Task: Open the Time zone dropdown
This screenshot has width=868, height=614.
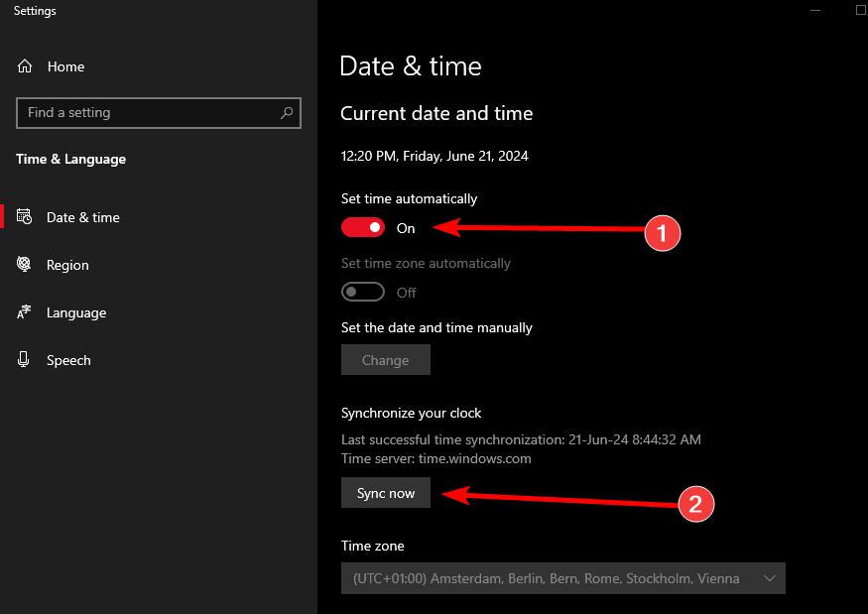Action: 562,578
